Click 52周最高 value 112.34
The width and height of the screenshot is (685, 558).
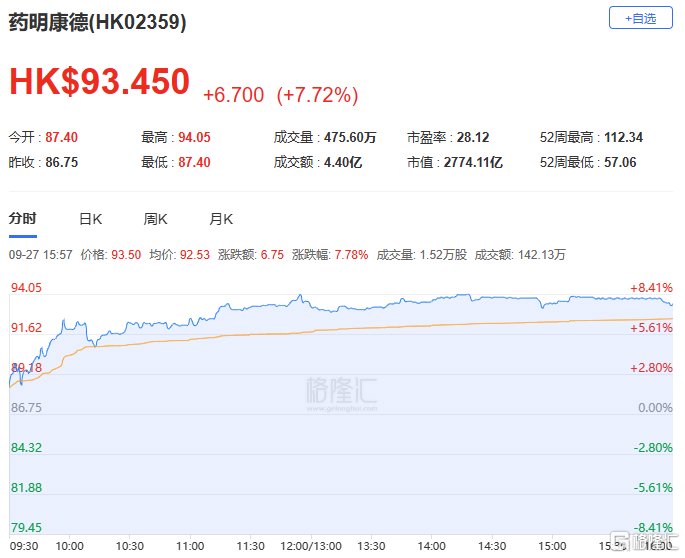tap(623, 137)
